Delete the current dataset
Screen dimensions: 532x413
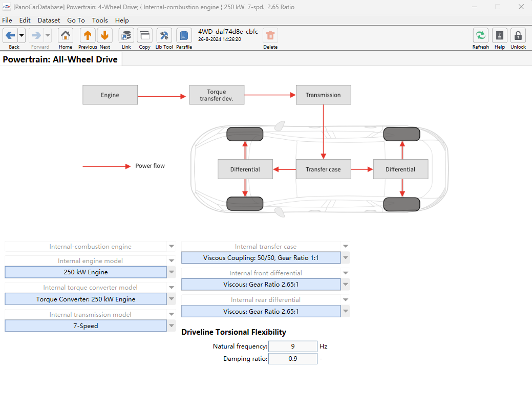[x=270, y=35]
